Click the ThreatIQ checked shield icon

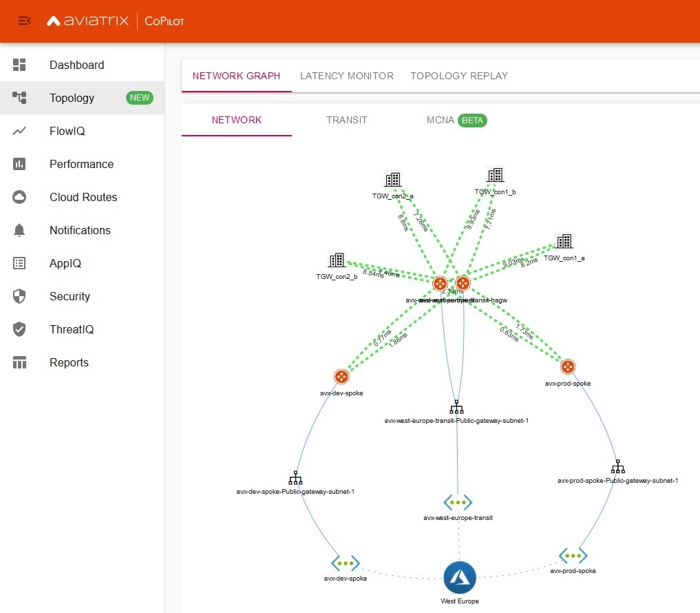(19, 329)
